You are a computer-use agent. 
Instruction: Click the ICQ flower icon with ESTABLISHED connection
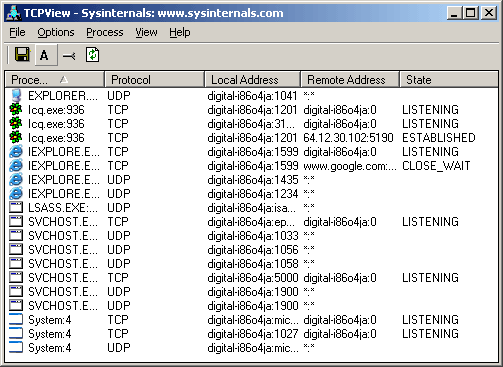point(15,137)
